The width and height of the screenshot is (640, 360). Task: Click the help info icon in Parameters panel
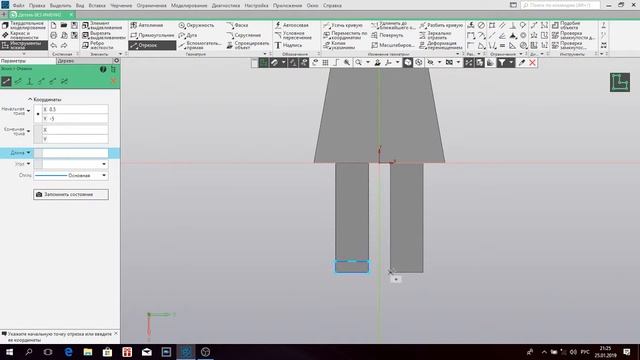tap(103, 69)
